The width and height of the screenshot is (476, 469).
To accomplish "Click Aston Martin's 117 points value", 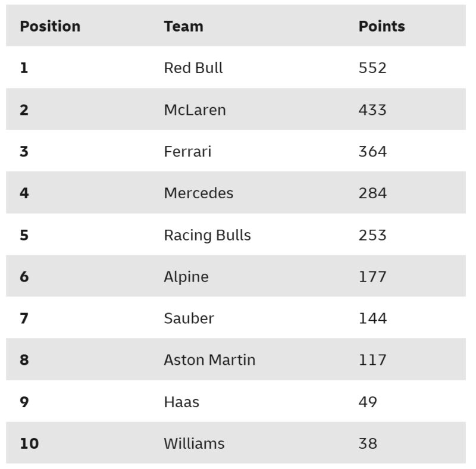I will point(372,360).
